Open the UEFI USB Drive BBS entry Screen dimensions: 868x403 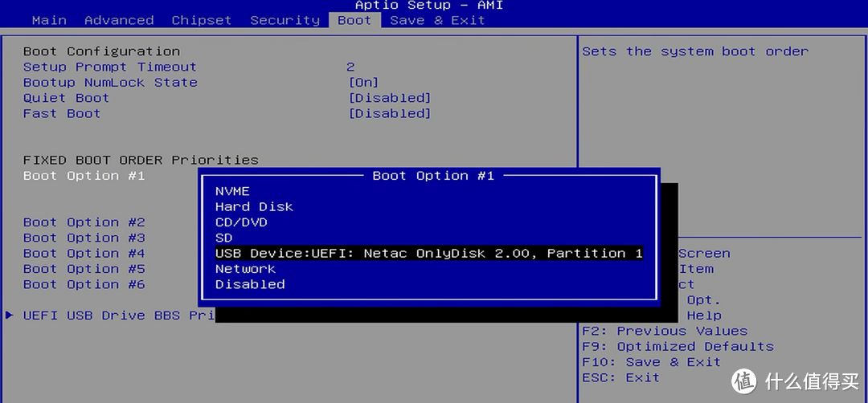coord(118,315)
